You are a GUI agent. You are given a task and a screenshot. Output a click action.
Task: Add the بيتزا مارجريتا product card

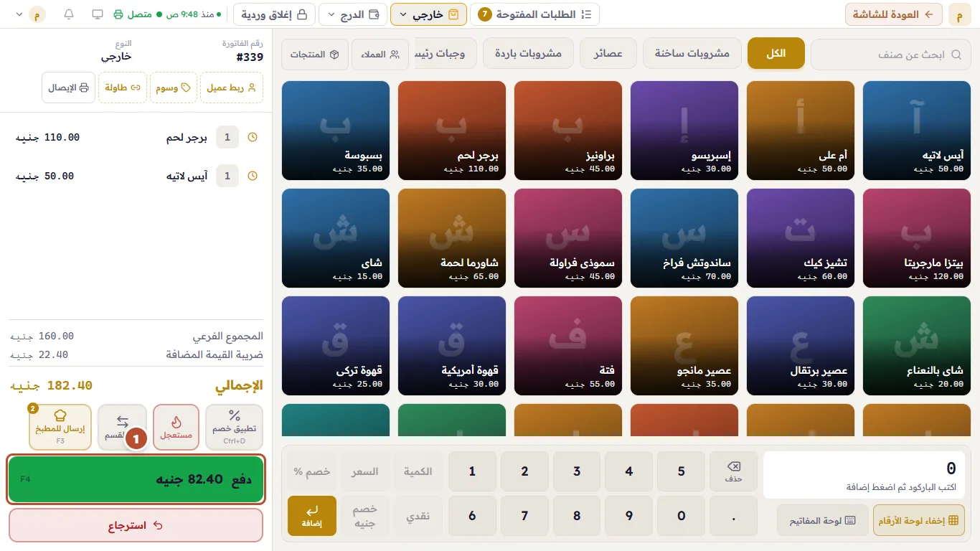click(x=916, y=238)
